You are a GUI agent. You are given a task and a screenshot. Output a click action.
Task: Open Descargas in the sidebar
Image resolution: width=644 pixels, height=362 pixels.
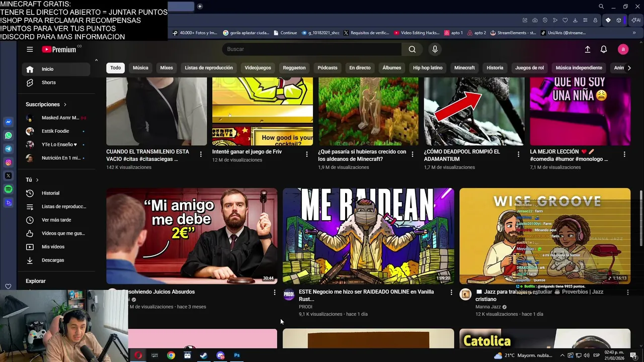point(56,260)
